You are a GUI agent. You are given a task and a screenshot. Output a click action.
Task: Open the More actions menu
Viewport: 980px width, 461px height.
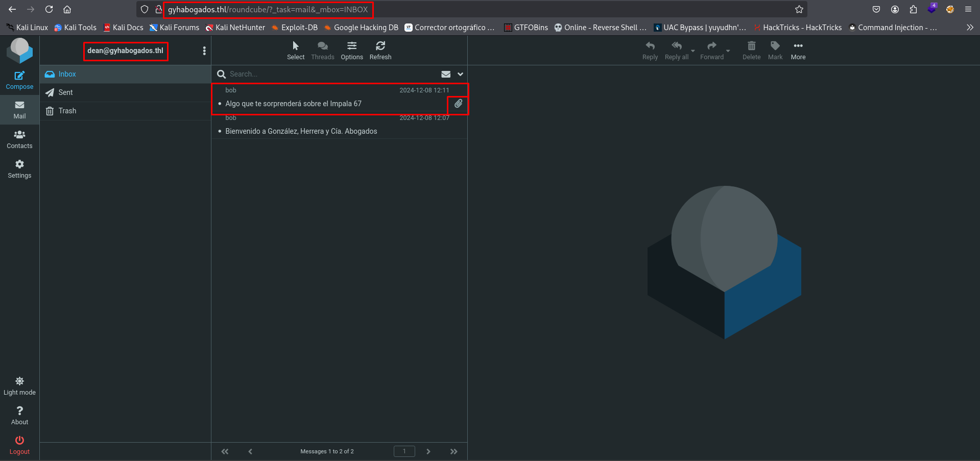tap(798, 50)
